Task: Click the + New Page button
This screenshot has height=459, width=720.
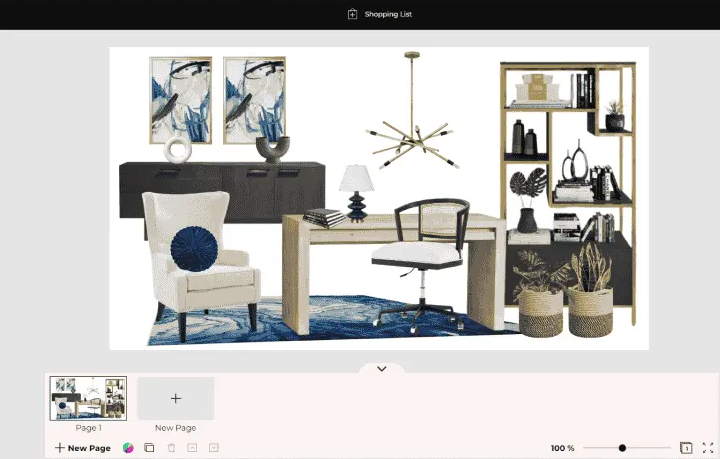Action: point(83,448)
